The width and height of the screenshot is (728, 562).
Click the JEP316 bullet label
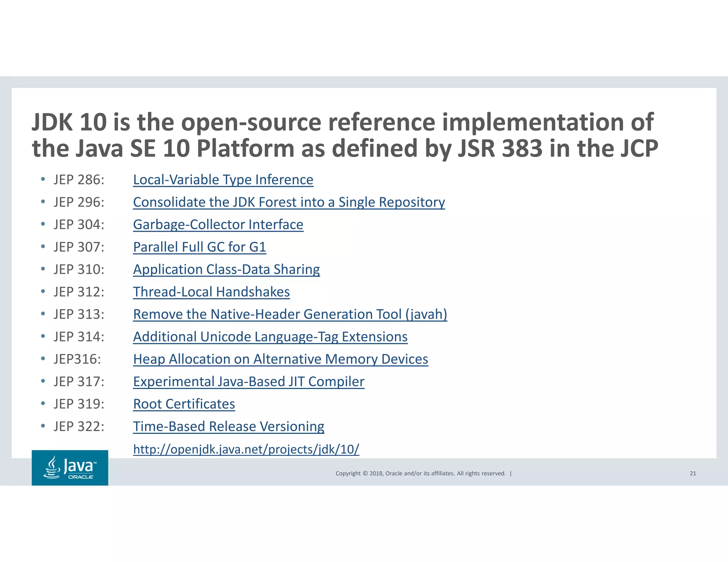coord(77,359)
